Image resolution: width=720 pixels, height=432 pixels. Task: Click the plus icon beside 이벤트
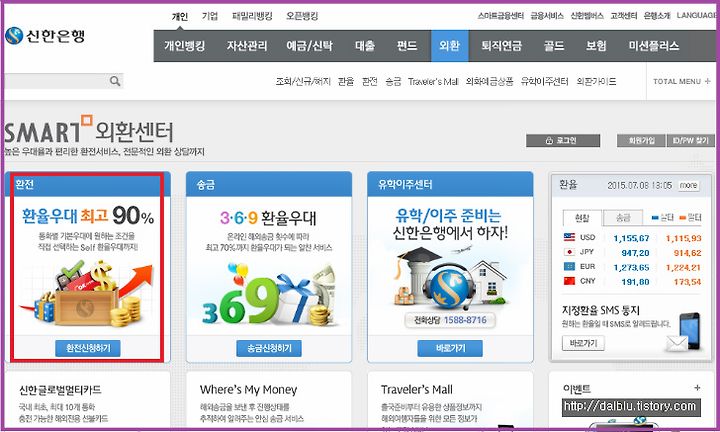(x=697, y=388)
